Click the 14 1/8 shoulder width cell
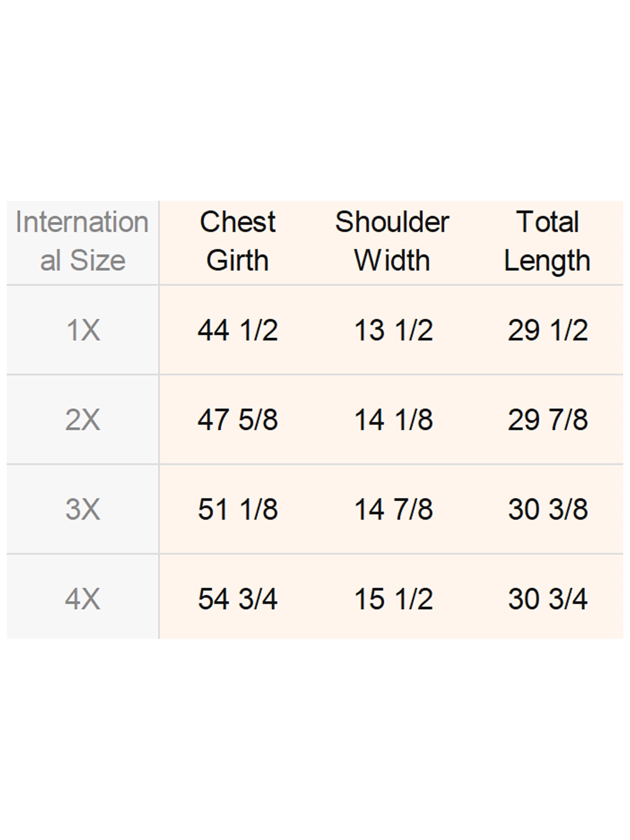Image resolution: width=630 pixels, height=840 pixels. coord(393,419)
